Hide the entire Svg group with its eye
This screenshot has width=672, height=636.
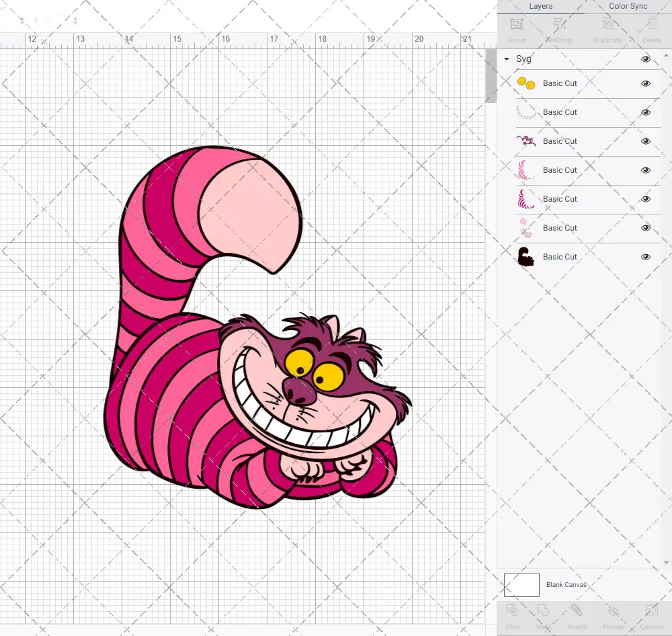[645, 59]
